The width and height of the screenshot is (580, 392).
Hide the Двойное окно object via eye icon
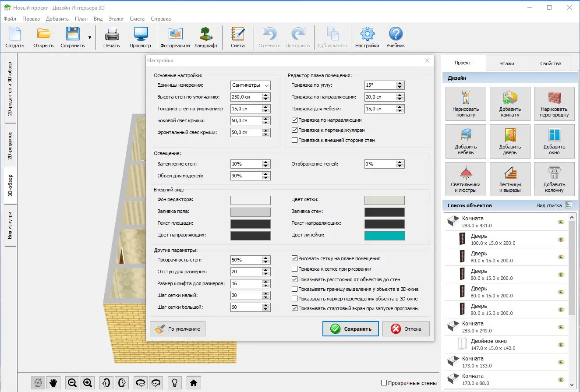point(561,345)
